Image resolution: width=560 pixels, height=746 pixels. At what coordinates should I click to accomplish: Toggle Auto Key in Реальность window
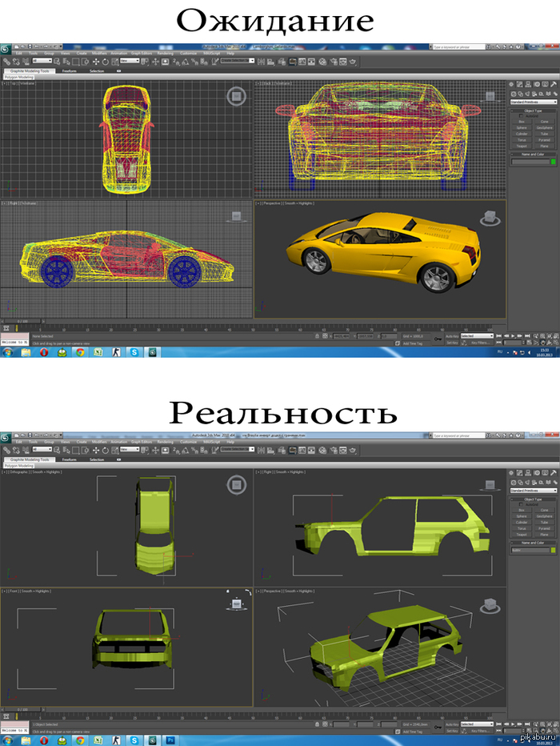[x=453, y=724]
